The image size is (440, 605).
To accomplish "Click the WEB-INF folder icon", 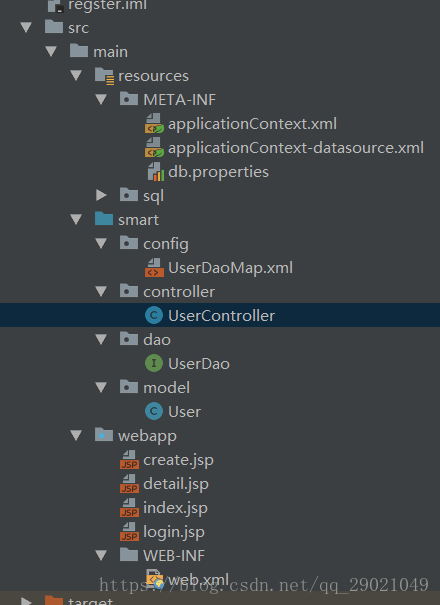I will (129, 554).
